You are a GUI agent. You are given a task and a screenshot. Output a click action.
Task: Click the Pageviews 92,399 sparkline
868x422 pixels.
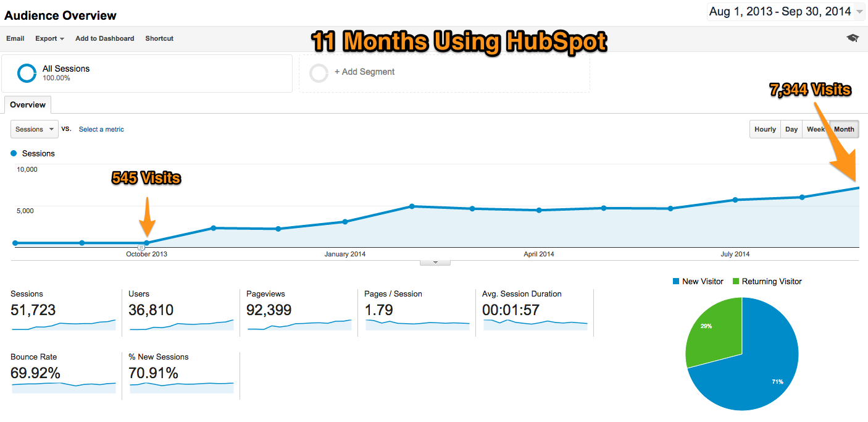(299, 325)
